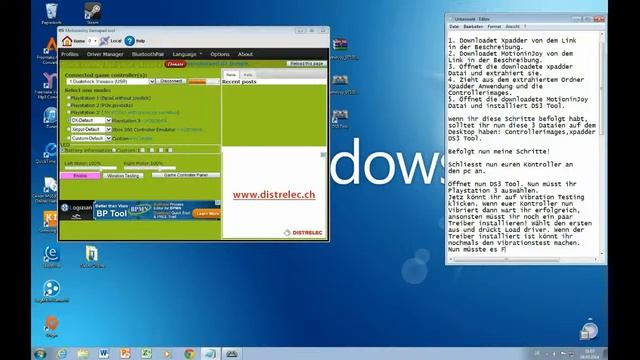Tick the last LED custom checkbox
Viewport: 640px width, 360px height.
click(x=170, y=150)
